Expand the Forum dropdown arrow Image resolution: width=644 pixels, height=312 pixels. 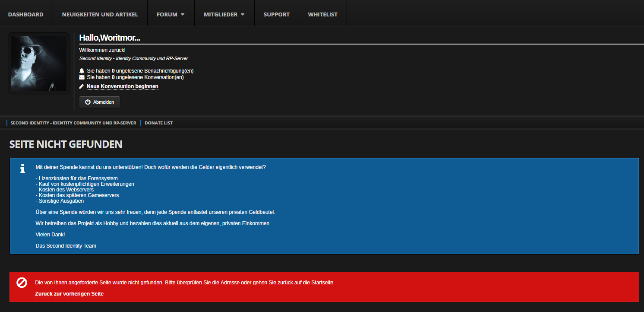tap(183, 14)
